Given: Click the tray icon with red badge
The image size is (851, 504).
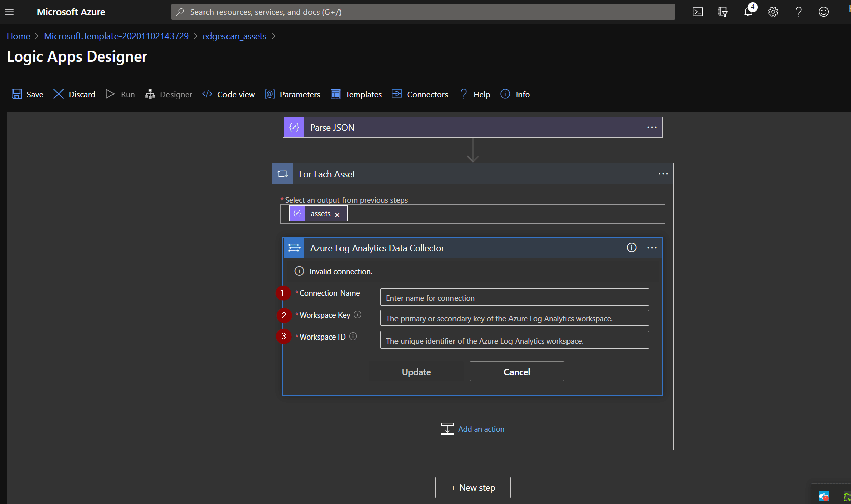Looking at the screenshot, I should [x=824, y=497].
